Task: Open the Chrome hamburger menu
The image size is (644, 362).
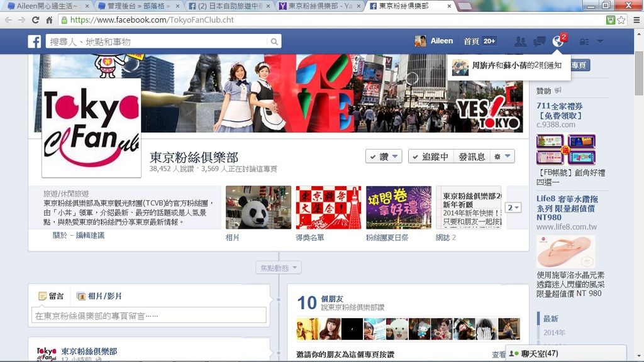Action: [x=636, y=19]
